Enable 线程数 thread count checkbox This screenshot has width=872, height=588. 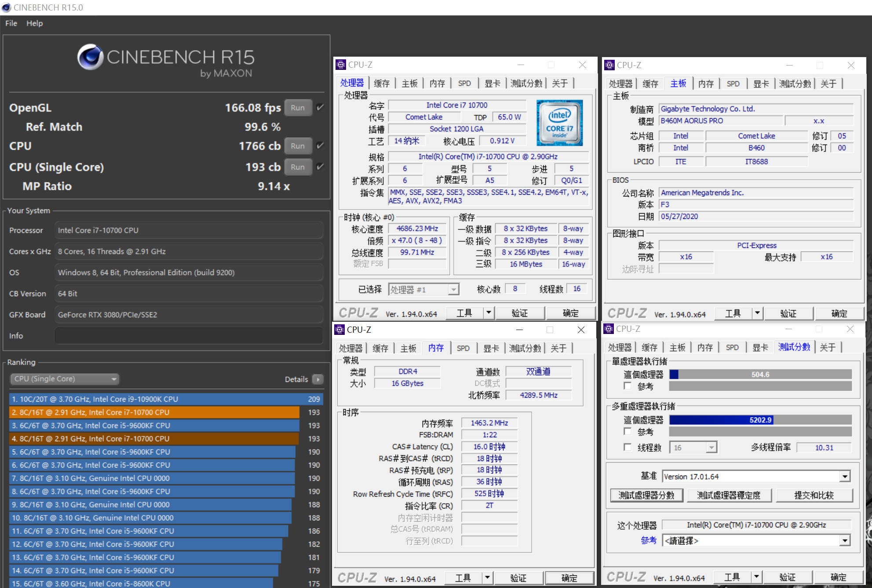click(628, 447)
